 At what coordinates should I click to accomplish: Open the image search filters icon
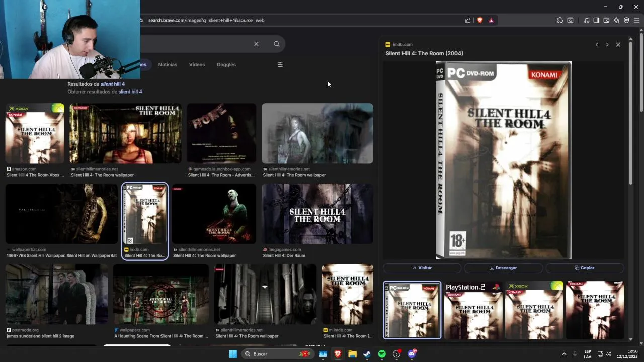click(280, 65)
